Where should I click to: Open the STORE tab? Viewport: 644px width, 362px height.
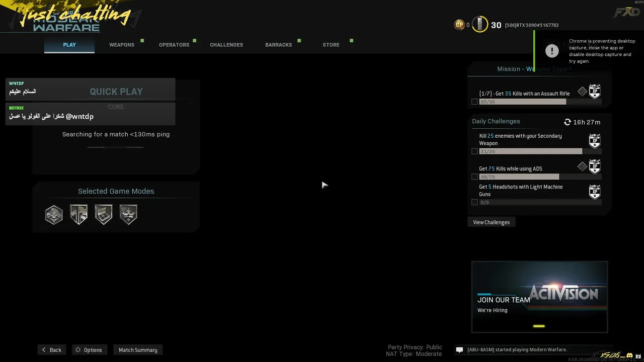click(331, 45)
